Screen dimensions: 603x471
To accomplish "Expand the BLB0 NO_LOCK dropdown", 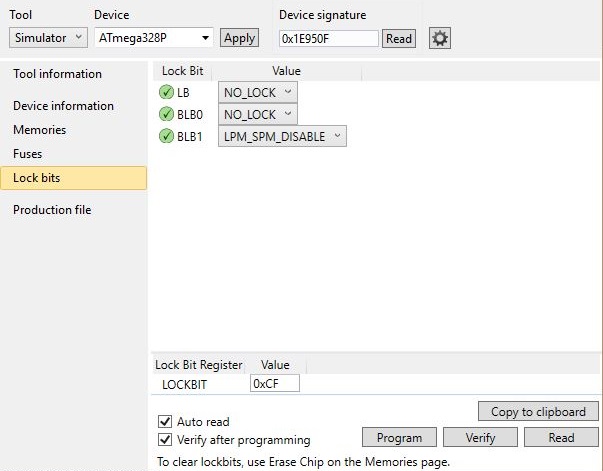I will click(x=257, y=114).
